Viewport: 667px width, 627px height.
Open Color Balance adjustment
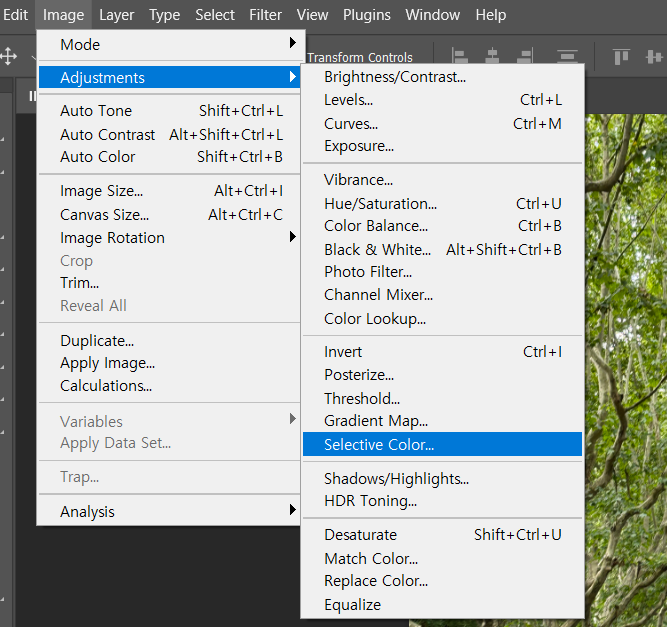pos(442,225)
